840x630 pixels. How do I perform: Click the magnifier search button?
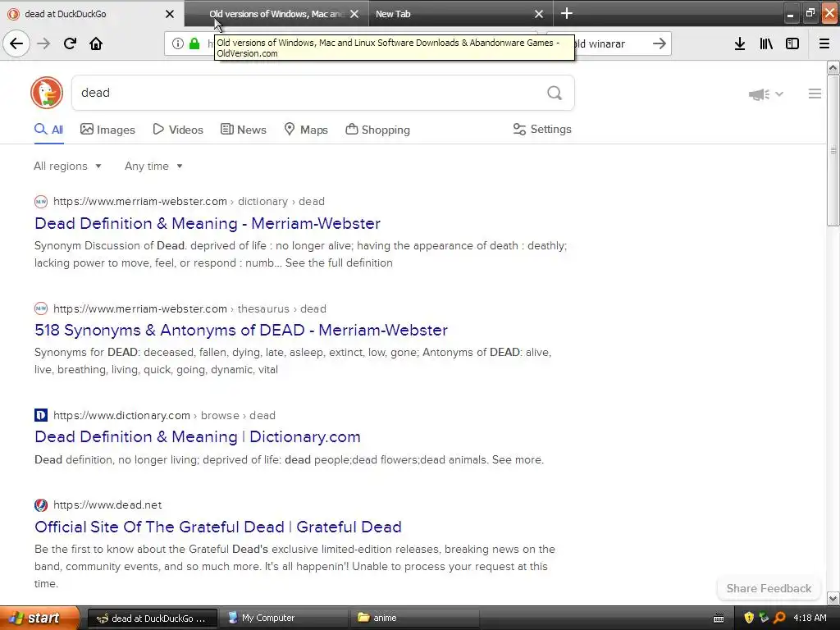click(x=555, y=94)
